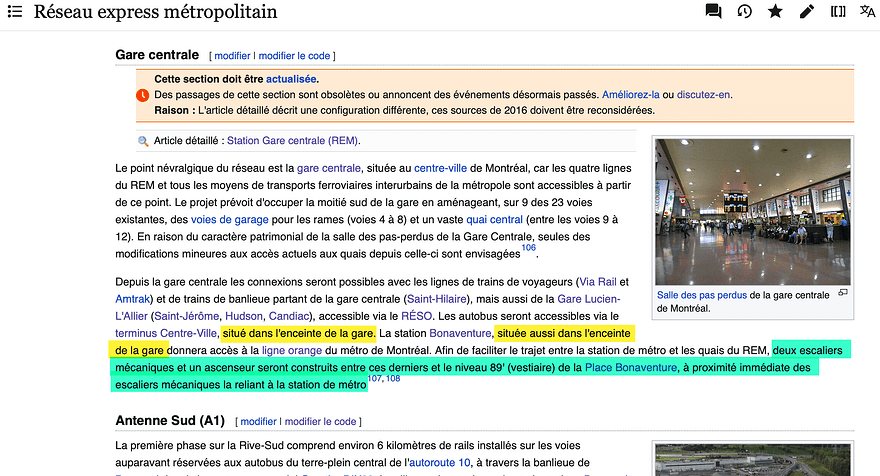The width and height of the screenshot is (880, 476).
Task: Open the Gare centrale hall photo thumbnail
Action: click(x=752, y=211)
